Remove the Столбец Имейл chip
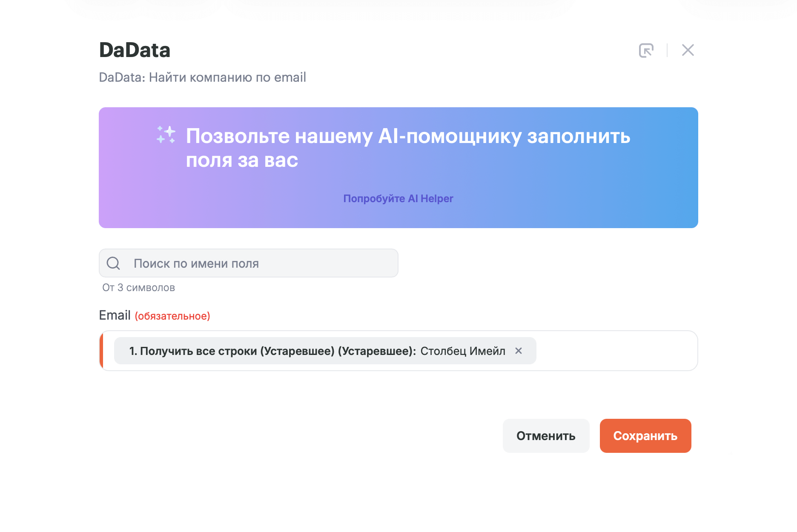The width and height of the screenshot is (797, 532). (x=519, y=351)
